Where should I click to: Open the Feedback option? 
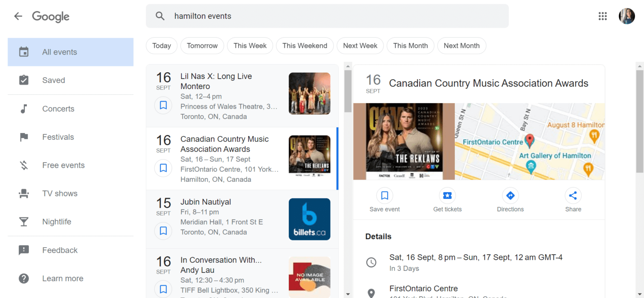point(70,250)
